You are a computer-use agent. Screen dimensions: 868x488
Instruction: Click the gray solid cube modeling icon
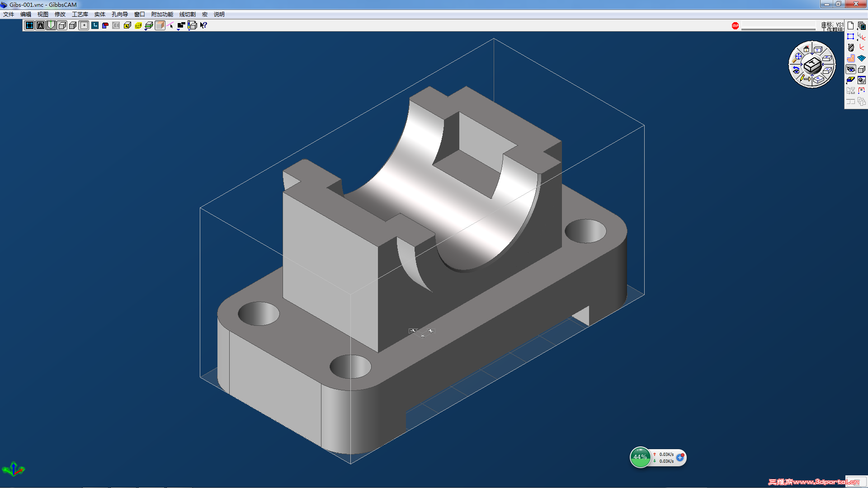(861, 69)
